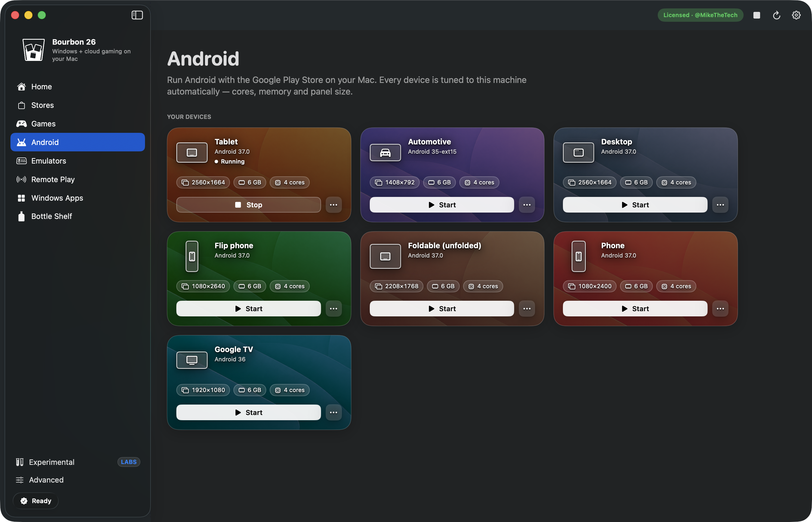This screenshot has width=812, height=522.
Task: Open more options for the Automotive device
Action: (527, 205)
